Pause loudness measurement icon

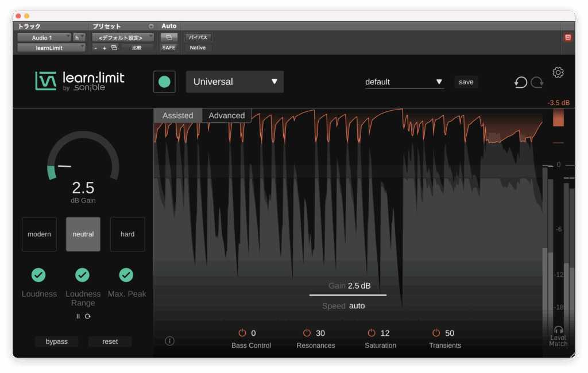[x=78, y=316]
